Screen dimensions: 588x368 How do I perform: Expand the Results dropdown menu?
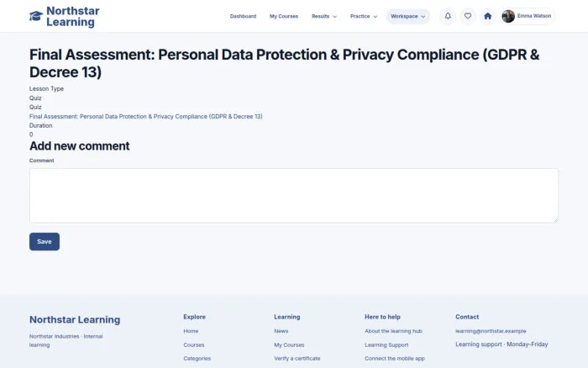pyautogui.click(x=324, y=16)
